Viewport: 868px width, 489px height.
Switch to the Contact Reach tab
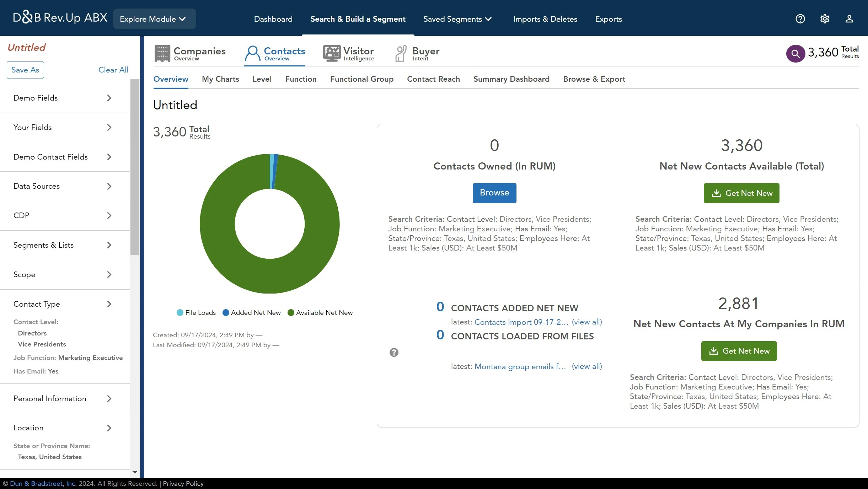(x=433, y=79)
